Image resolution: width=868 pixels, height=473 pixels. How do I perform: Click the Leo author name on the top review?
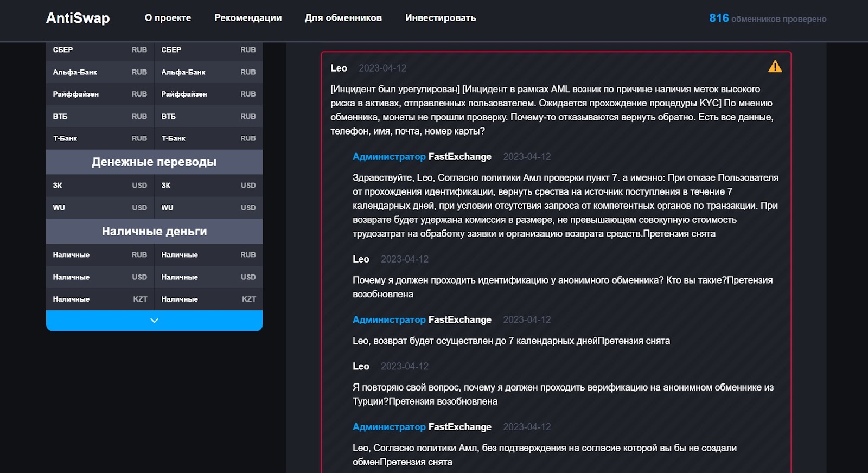339,68
